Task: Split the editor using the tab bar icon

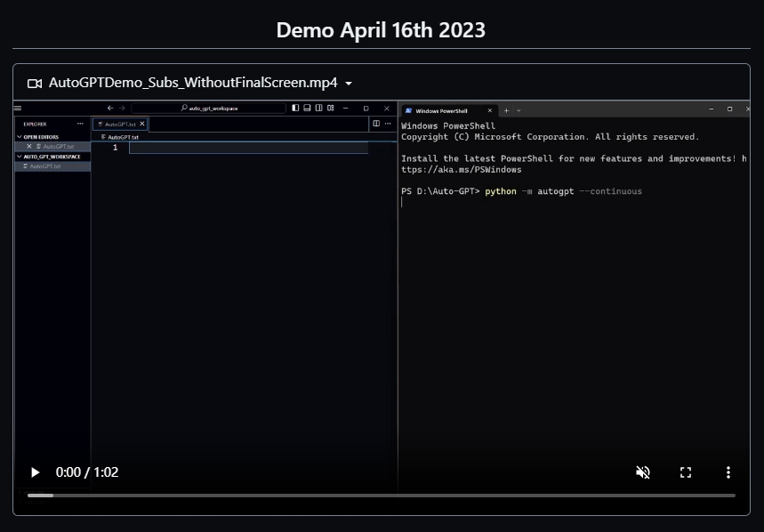Action: 376,124
